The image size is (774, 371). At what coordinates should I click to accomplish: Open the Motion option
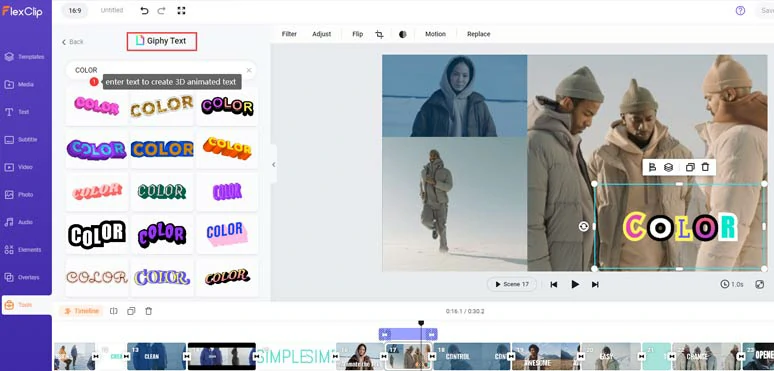(x=435, y=34)
